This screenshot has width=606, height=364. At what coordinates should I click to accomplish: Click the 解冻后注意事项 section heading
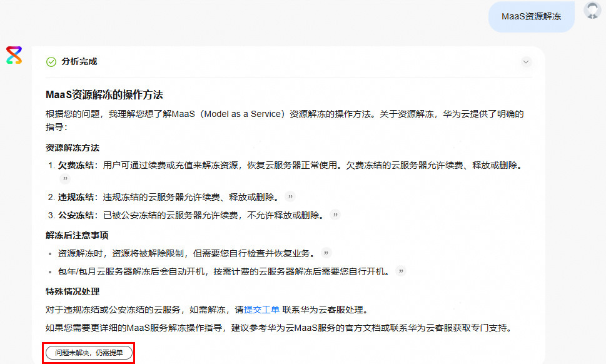[x=77, y=236]
